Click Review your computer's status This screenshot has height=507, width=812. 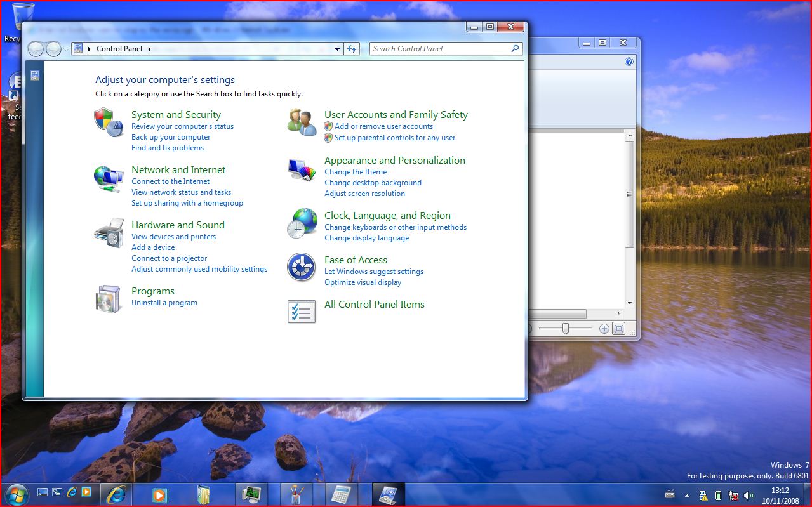click(x=182, y=126)
